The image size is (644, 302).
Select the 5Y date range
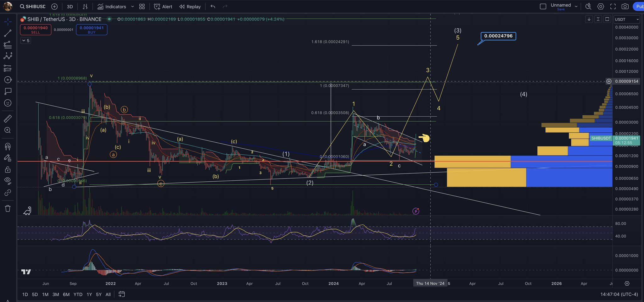click(99, 294)
